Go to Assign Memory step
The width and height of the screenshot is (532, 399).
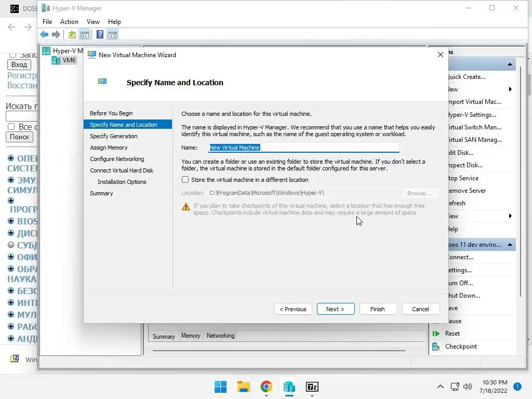pos(109,148)
